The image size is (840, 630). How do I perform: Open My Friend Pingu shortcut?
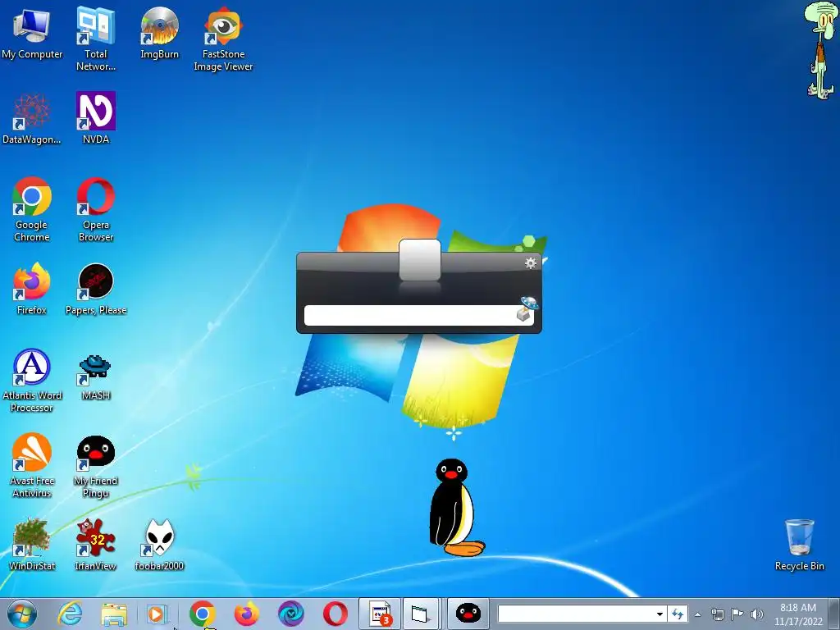96,466
